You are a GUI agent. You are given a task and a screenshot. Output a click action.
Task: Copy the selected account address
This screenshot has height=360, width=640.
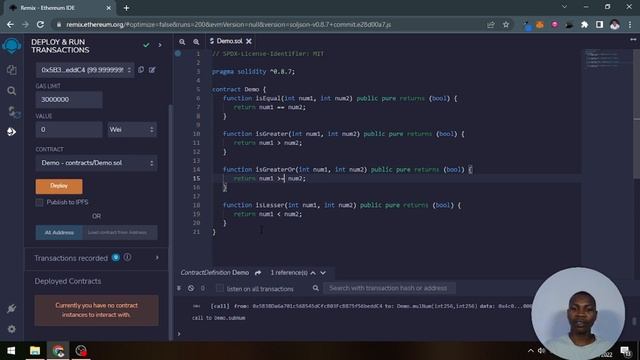141,70
